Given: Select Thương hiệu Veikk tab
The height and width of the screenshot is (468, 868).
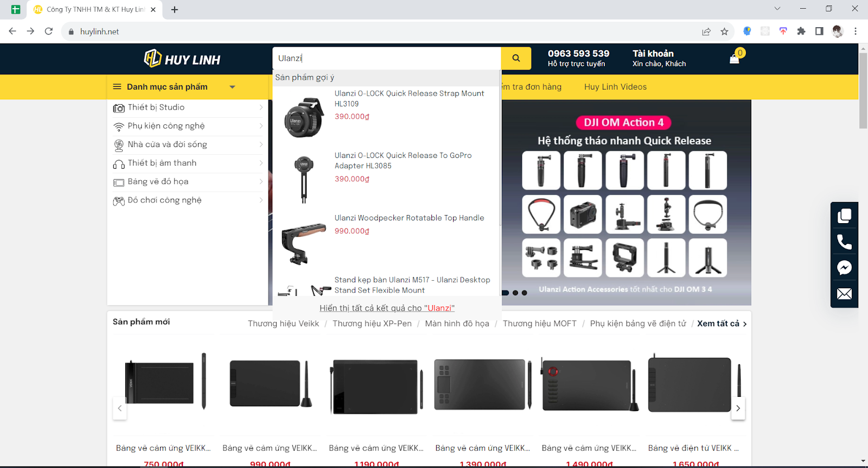Looking at the screenshot, I should [x=283, y=324].
